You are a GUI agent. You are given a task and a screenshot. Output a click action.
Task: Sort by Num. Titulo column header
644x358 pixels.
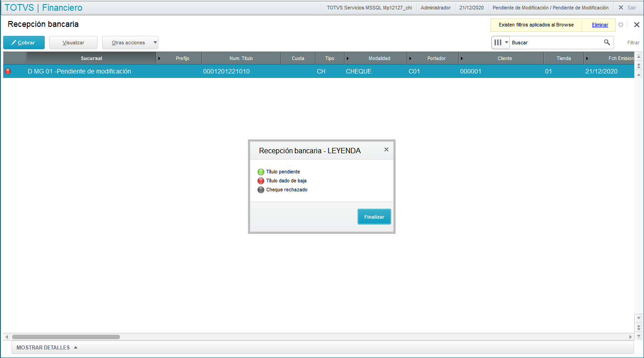[x=241, y=58]
